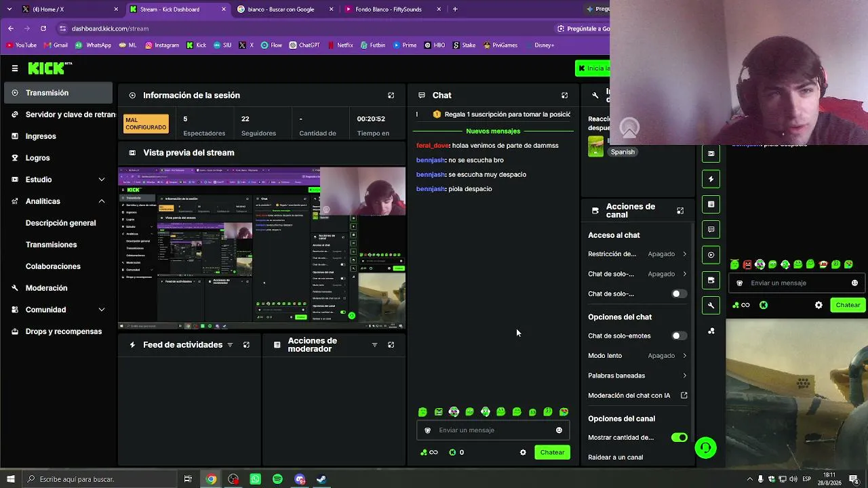Screen dimensions: 868x488
Task: Click the chat bubble icon in right icon column
Action: (x=711, y=229)
